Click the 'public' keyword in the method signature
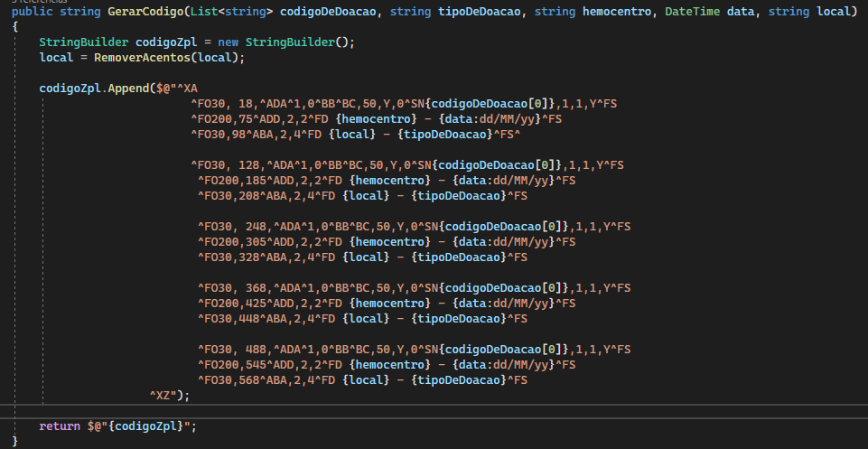The image size is (868, 449). point(32,11)
